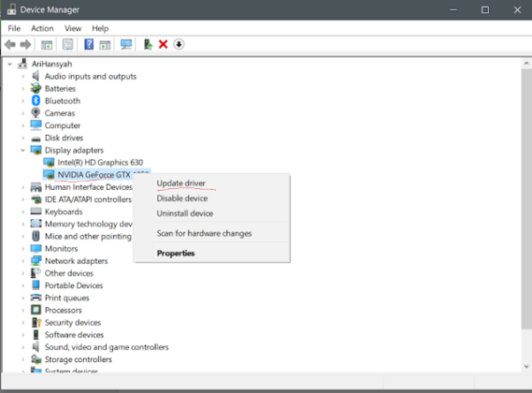Click the Print queues printer icon
Viewport: 532px width, 393px height.
pyautogui.click(x=36, y=298)
